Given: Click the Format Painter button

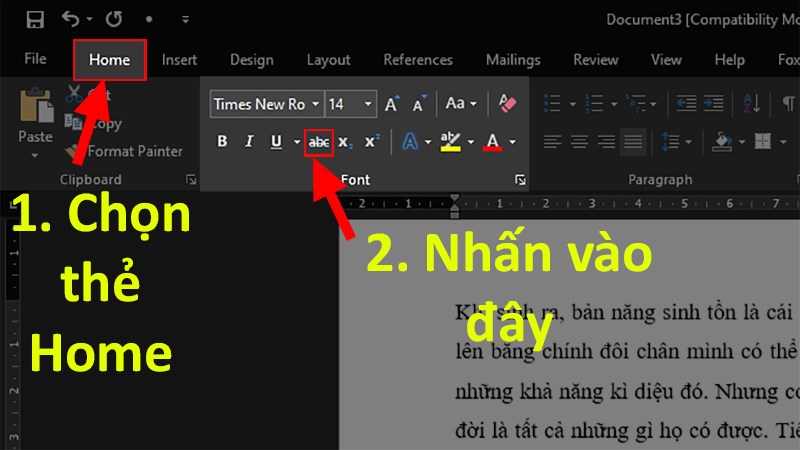Looking at the screenshot, I should pos(124,151).
